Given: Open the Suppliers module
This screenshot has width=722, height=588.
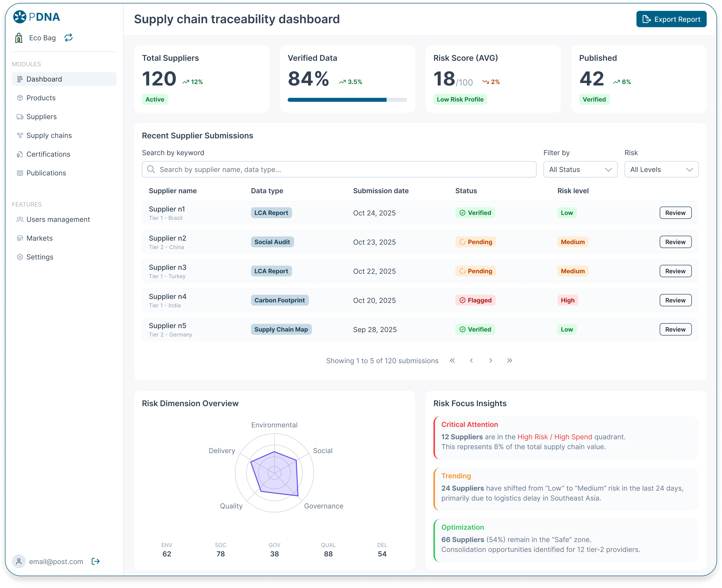Looking at the screenshot, I should coord(41,116).
